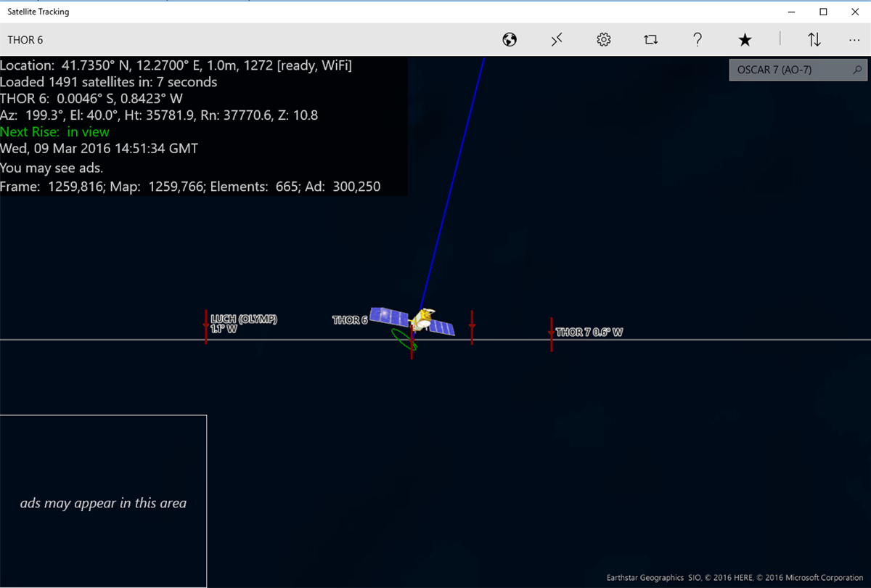Click the LUCH (OLYMP) satellite label
The image size is (871, 588).
coord(244,324)
